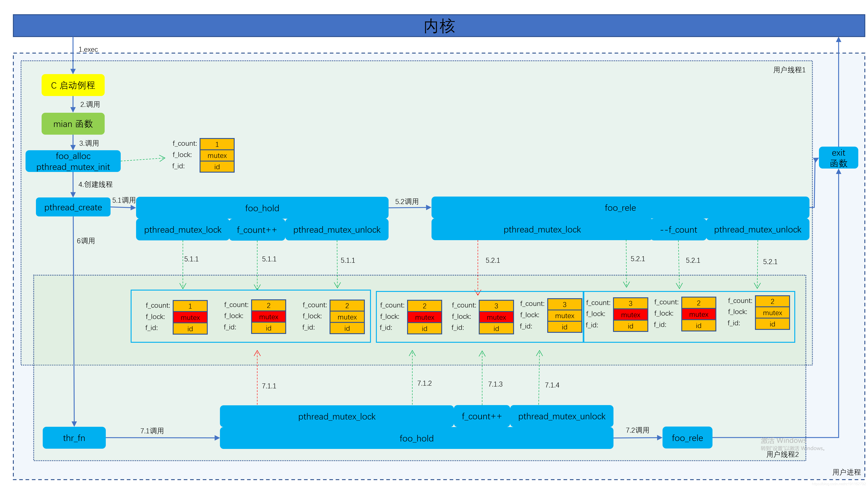Click the 1.exec arrow label
This screenshot has width=868, height=488.
[x=88, y=49]
